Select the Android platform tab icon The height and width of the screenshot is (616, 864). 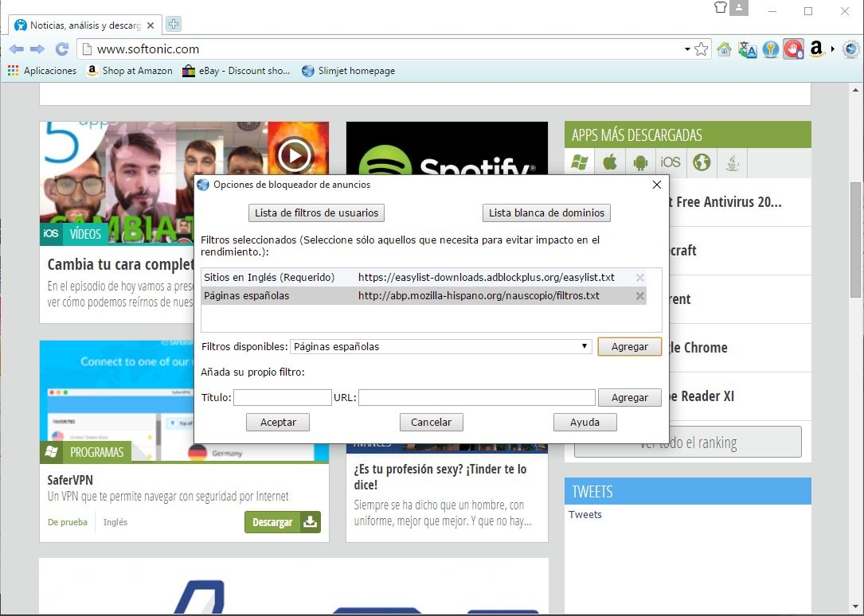coord(639,162)
